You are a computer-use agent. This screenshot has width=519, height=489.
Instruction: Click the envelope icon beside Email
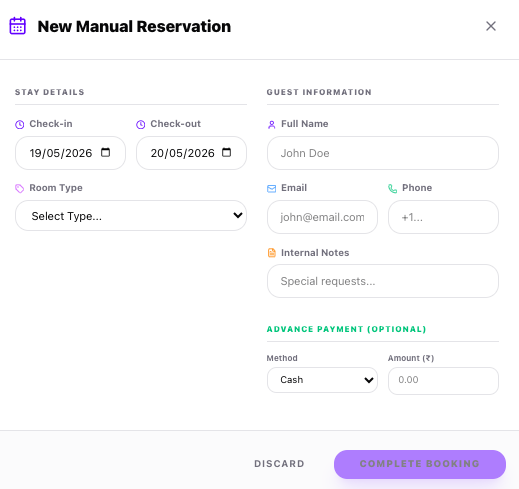[272, 189]
